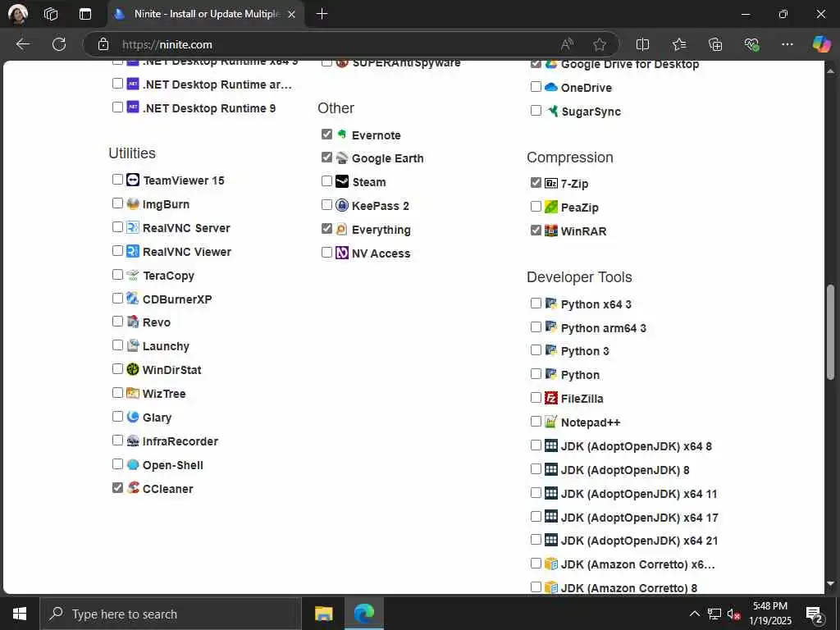The image size is (840, 630).
Task: Open the Edge browser essentials heart icon
Action: pos(751,44)
